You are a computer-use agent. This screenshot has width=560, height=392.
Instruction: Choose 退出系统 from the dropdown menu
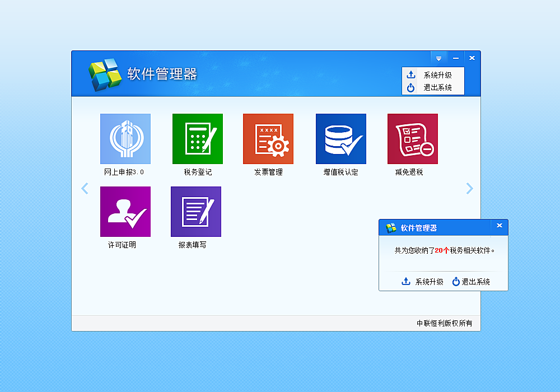coord(438,88)
